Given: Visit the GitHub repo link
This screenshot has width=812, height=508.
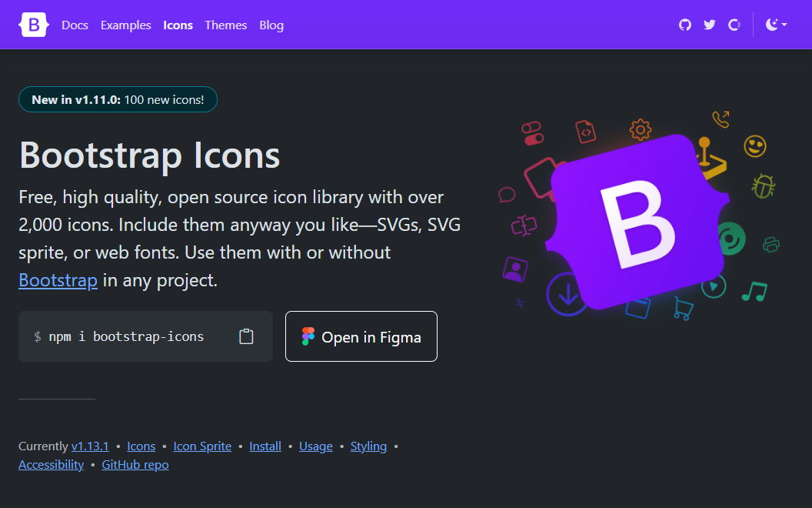Looking at the screenshot, I should click(x=135, y=465).
